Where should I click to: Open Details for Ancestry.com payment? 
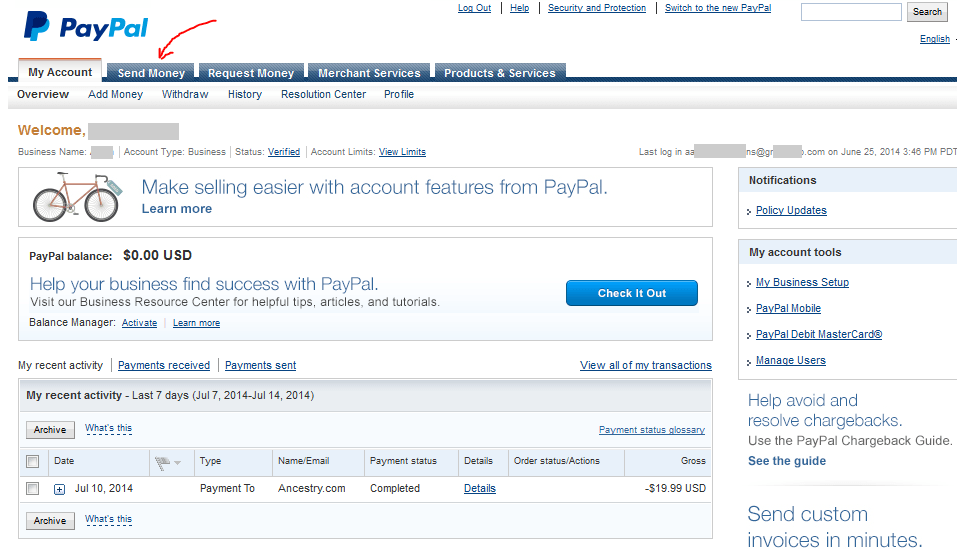[480, 489]
